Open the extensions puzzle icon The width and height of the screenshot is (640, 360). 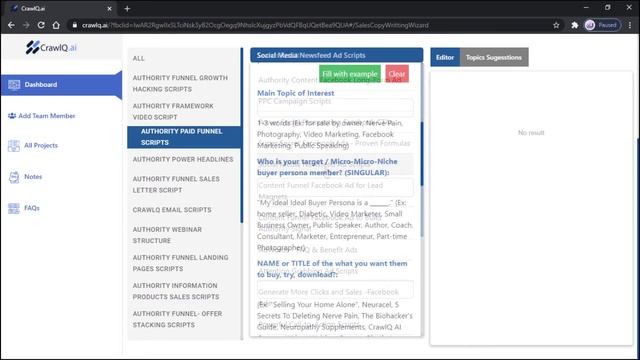click(x=575, y=25)
